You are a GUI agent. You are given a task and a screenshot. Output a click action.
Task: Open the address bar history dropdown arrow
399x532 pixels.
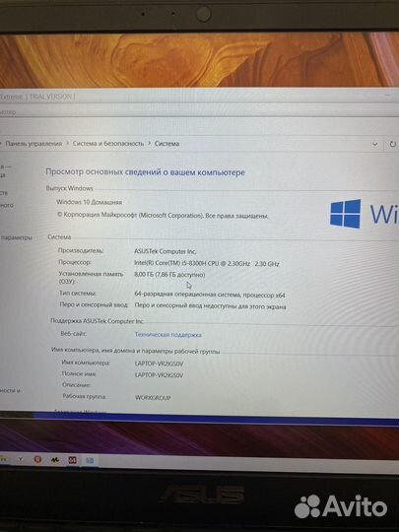pyautogui.click(x=375, y=144)
